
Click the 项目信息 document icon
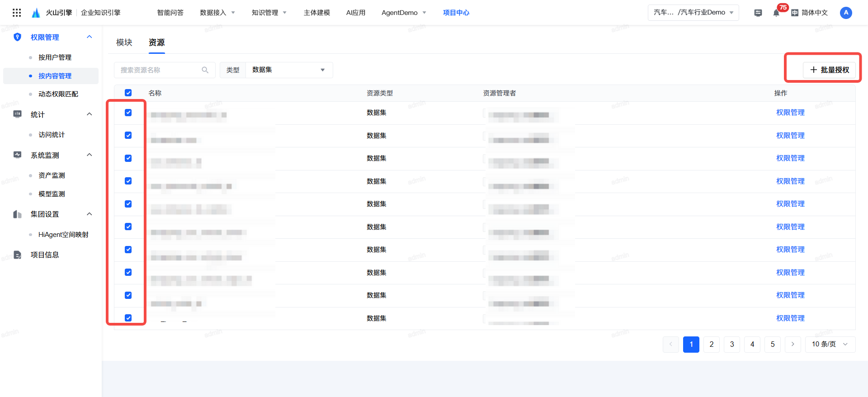pos(17,255)
